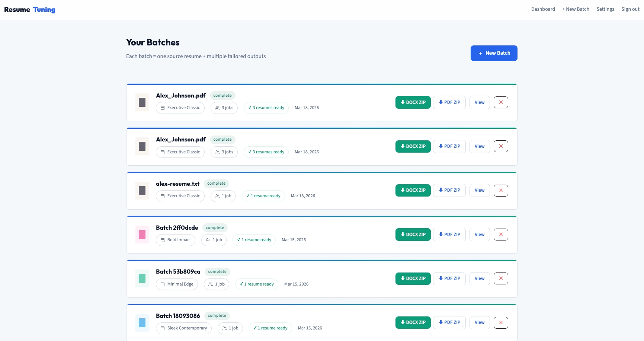The width and height of the screenshot is (644, 341).
Task: Click the Sleek Contemporary template icon on Batch 18093086
Action: click(162, 328)
